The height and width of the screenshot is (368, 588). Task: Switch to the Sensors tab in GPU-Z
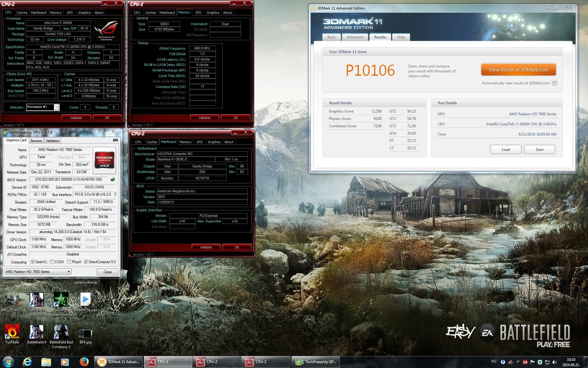click(x=36, y=141)
